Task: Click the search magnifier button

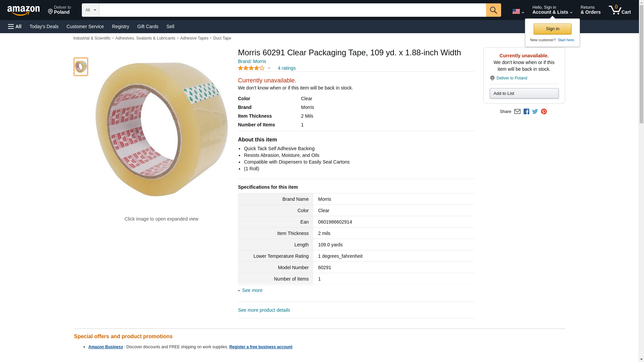Action: click(x=493, y=10)
